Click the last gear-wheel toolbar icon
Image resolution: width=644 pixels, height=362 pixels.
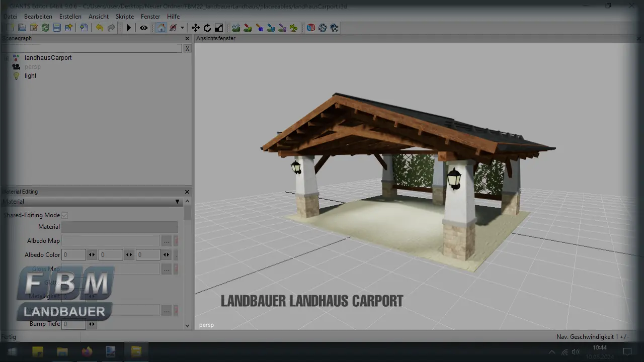point(334,28)
